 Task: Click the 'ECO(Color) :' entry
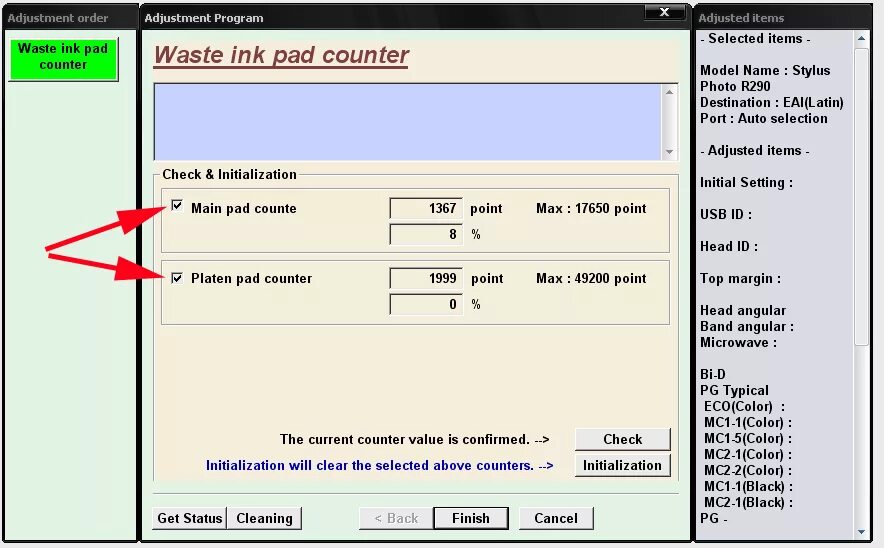744,406
